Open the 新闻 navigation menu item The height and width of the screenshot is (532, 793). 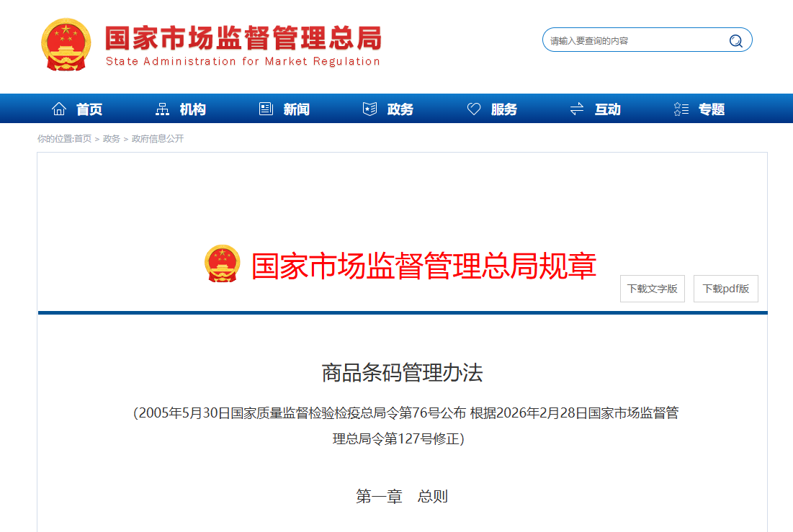point(296,109)
